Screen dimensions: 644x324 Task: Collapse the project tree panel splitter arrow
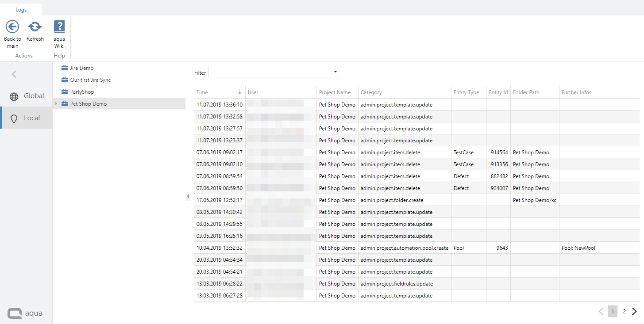(188, 196)
